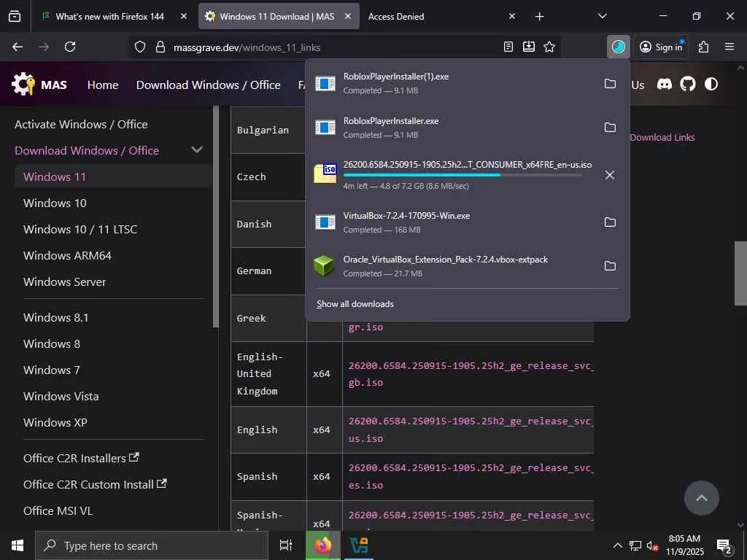The width and height of the screenshot is (747, 560).
Task: Open Office MSI VL sidebar page
Action: coord(58,510)
